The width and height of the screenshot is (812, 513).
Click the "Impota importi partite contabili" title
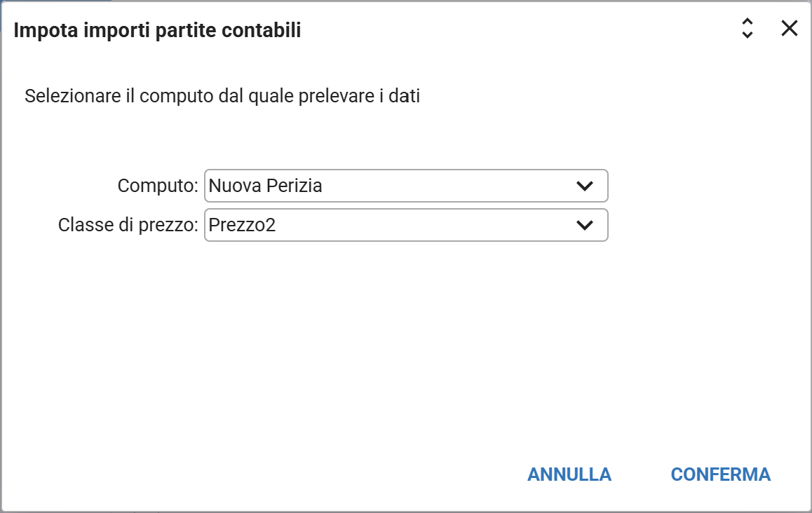157,30
